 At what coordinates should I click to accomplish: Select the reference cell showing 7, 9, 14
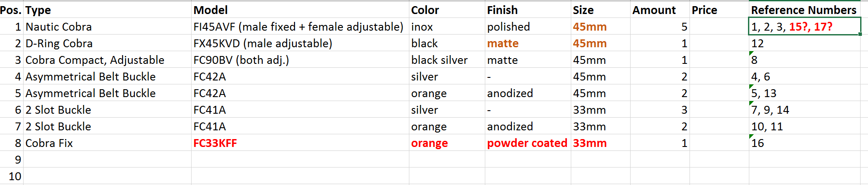pos(804,109)
